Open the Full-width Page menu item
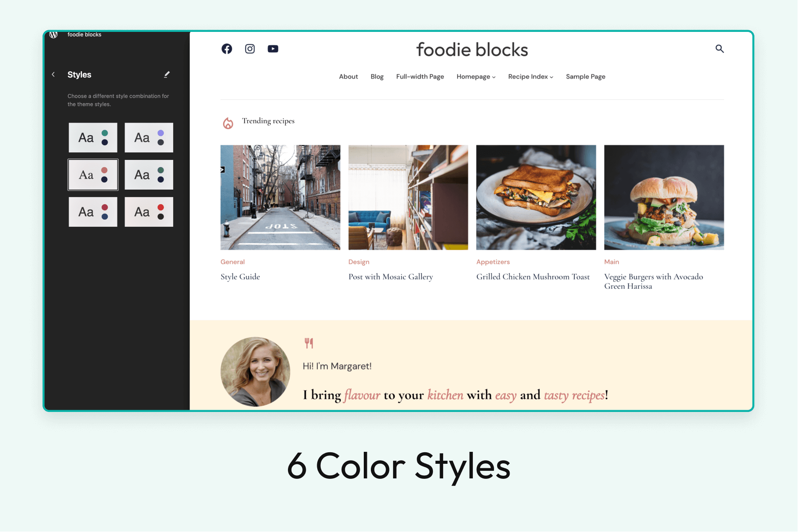 [x=420, y=77]
